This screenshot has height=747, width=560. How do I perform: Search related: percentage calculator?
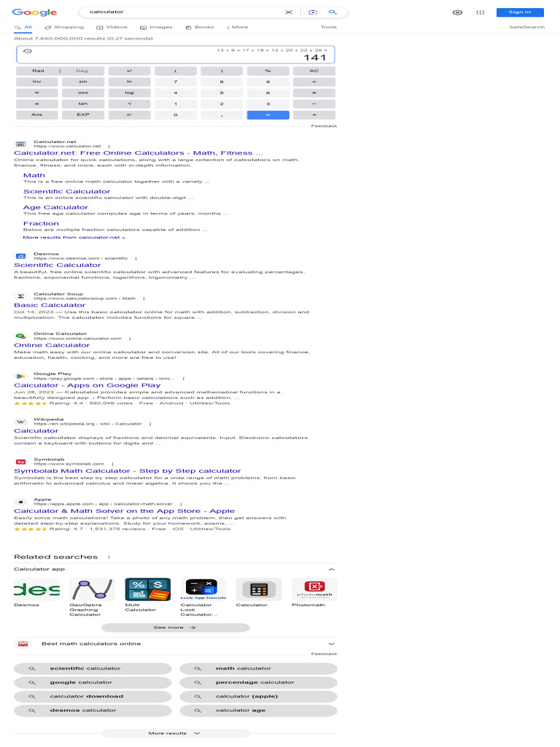pos(259,683)
